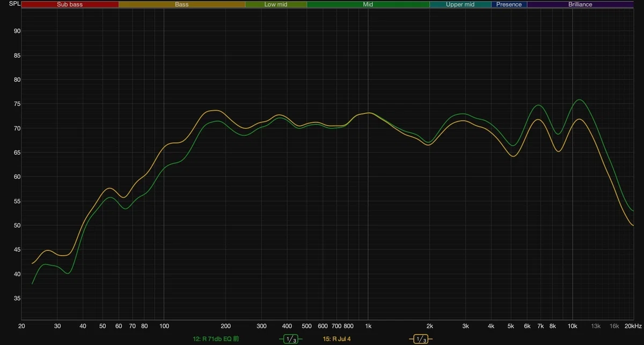Toggle the '12: R 71db EQ' trace legend

click(x=216, y=339)
